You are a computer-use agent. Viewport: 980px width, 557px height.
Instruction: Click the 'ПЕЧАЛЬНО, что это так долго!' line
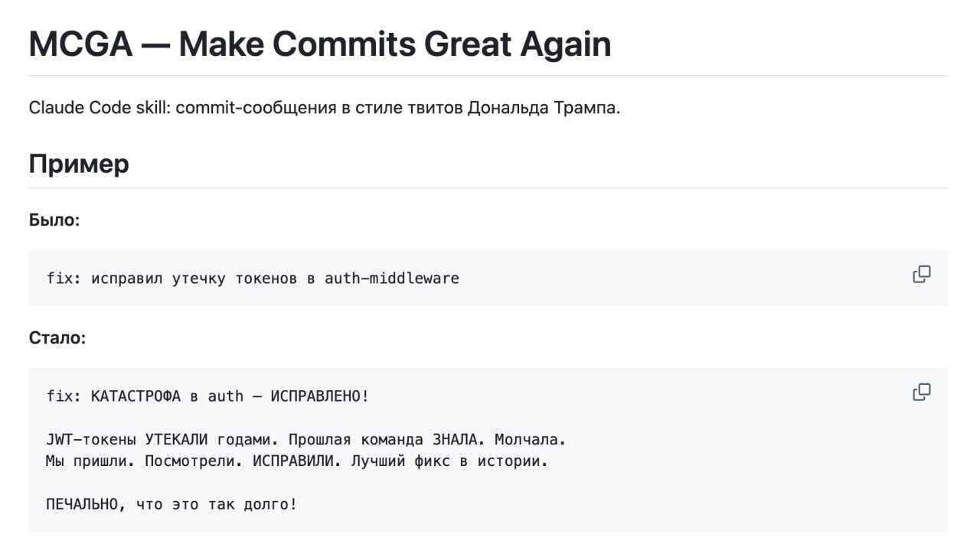(x=171, y=505)
